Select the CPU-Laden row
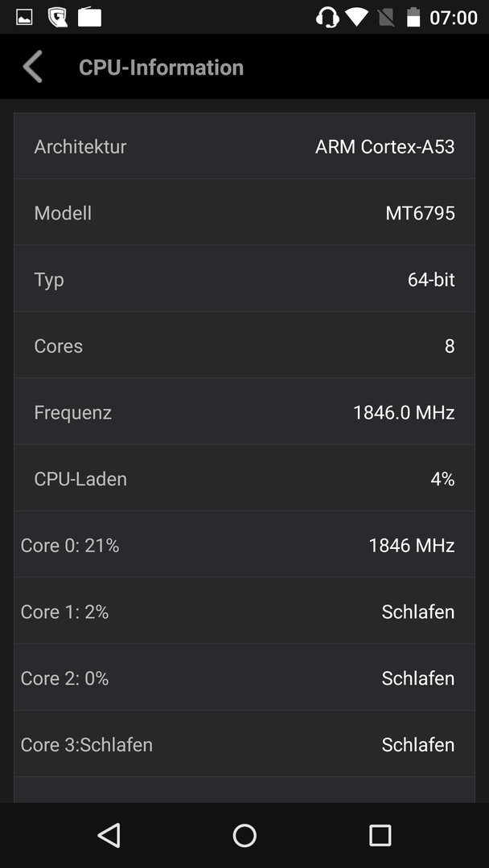Image resolution: width=489 pixels, height=868 pixels. pyautogui.click(x=244, y=478)
